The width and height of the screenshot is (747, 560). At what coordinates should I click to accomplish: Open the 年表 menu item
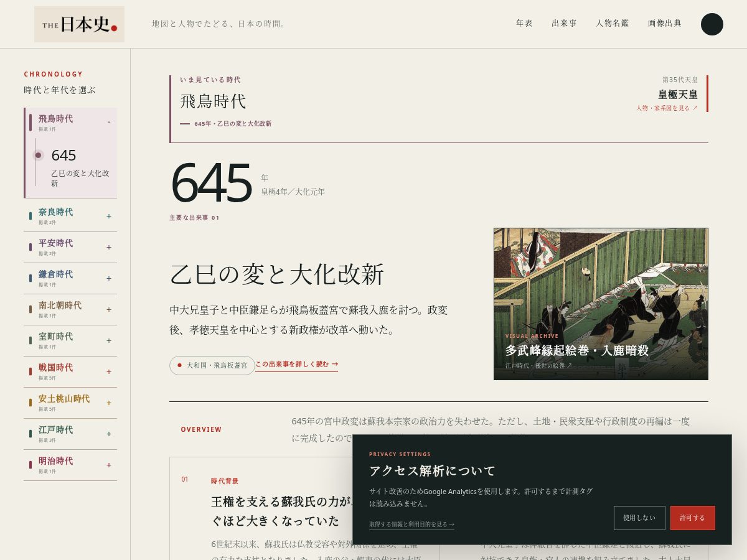coord(524,23)
